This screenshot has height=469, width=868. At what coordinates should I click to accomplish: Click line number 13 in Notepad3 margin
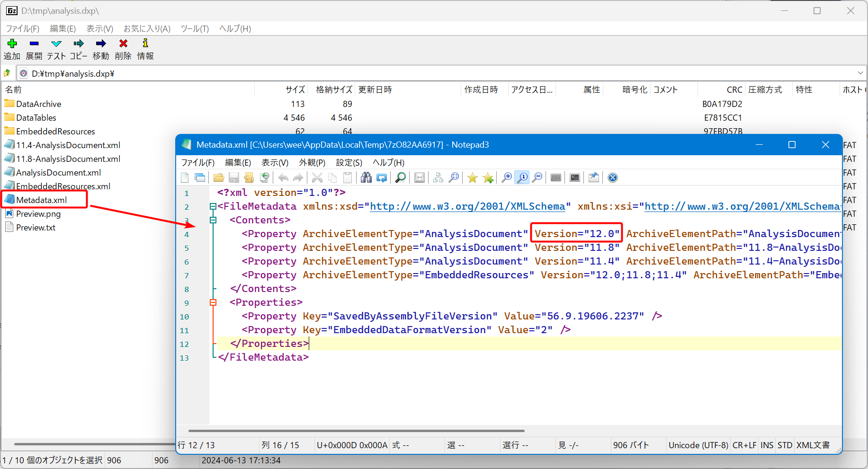[x=184, y=358]
